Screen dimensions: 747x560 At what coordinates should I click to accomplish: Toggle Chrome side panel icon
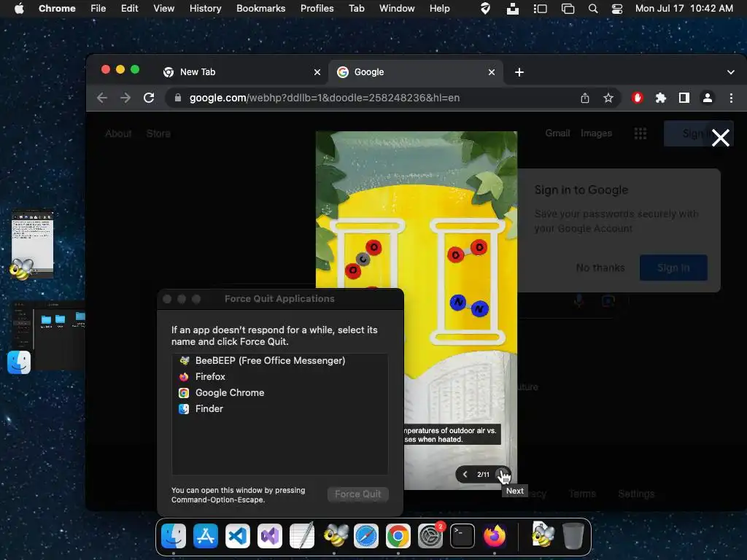click(684, 98)
